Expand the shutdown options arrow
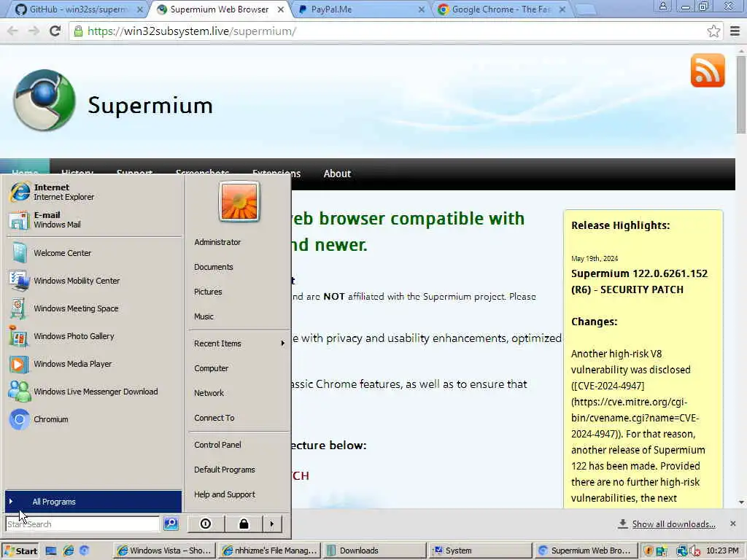Screen dimensions: 747x560 (272, 524)
